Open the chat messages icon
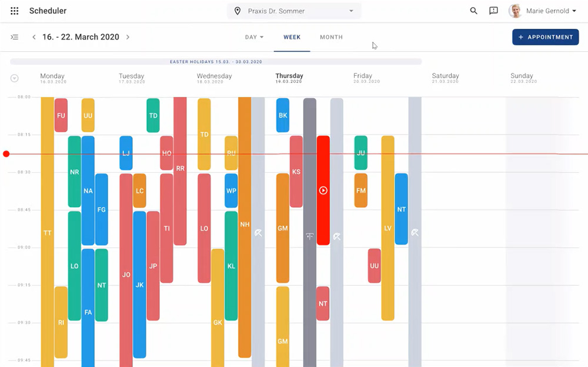The width and height of the screenshot is (588, 367). coord(493,11)
